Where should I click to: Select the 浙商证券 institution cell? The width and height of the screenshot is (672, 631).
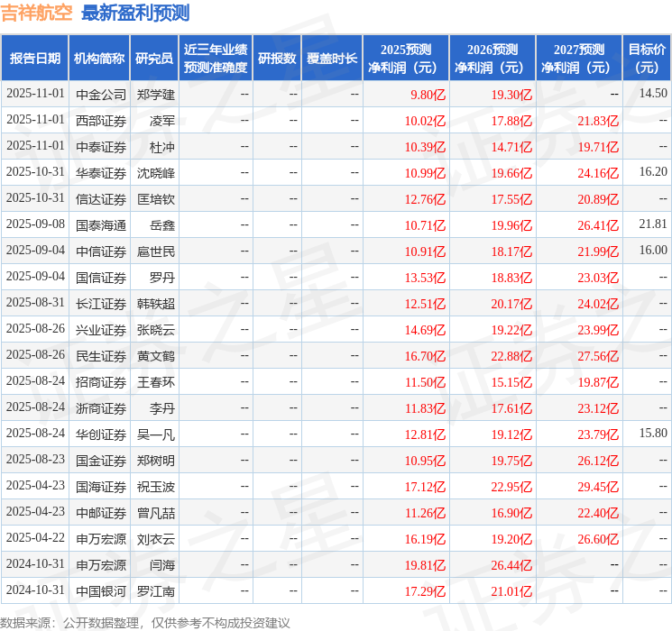coord(101,408)
